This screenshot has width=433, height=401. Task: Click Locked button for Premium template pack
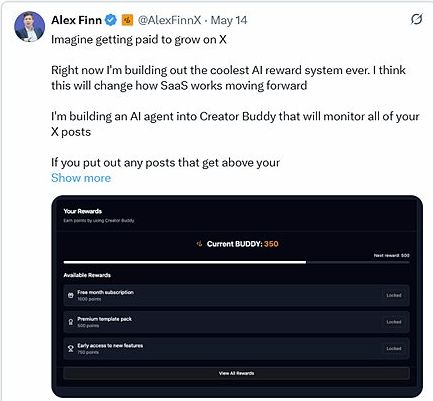394,322
